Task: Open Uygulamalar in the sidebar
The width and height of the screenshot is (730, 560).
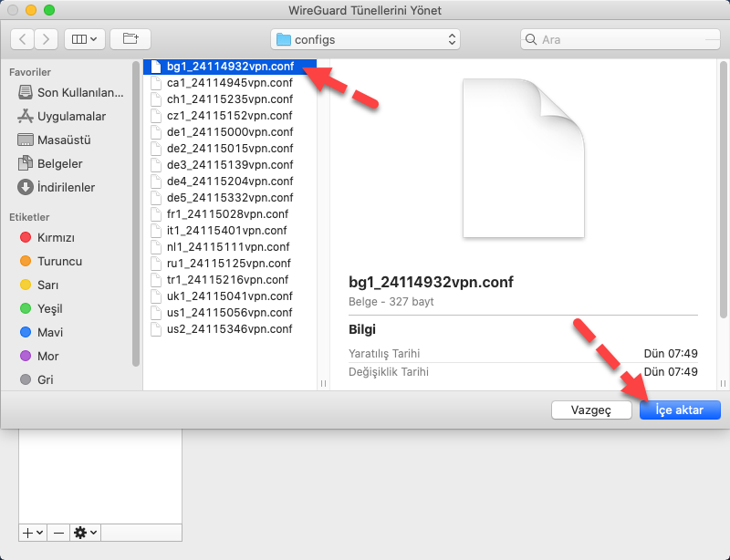Action: pyautogui.click(x=62, y=116)
